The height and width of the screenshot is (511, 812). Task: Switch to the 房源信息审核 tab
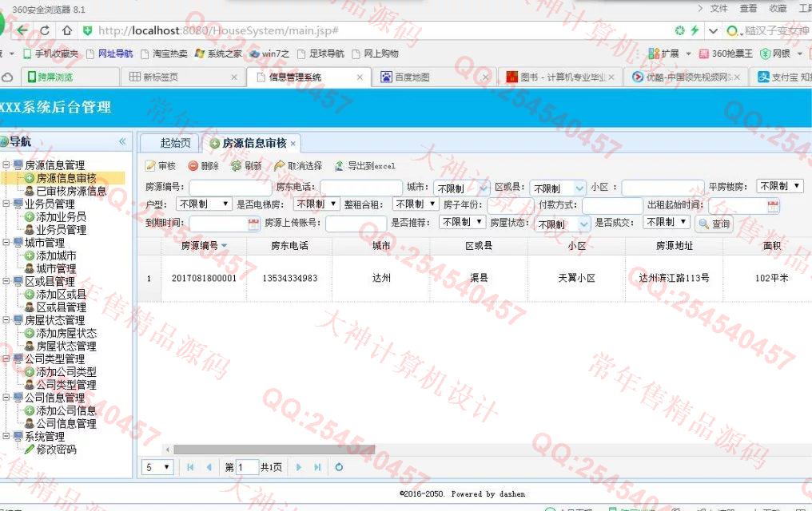coord(254,143)
